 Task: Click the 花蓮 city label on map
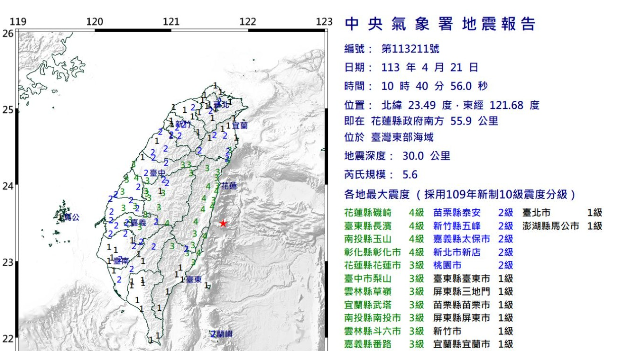pyautogui.click(x=229, y=186)
